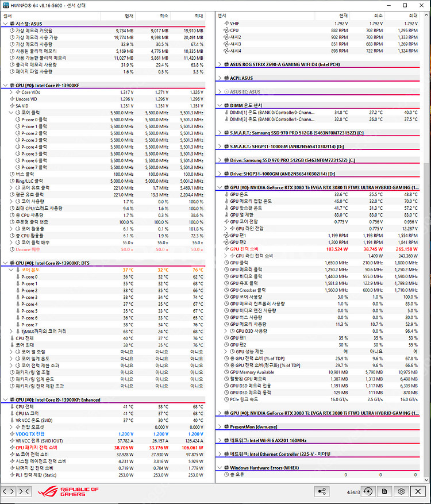Collapse the first GPU [#0] RTX 3080 Ti group
431x504 pixels.
point(220,187)
